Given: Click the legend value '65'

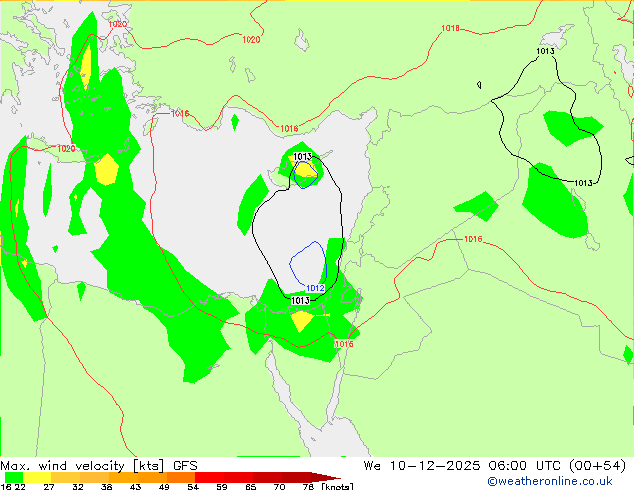Looking at the screenshot, I should tap(250, 487).
